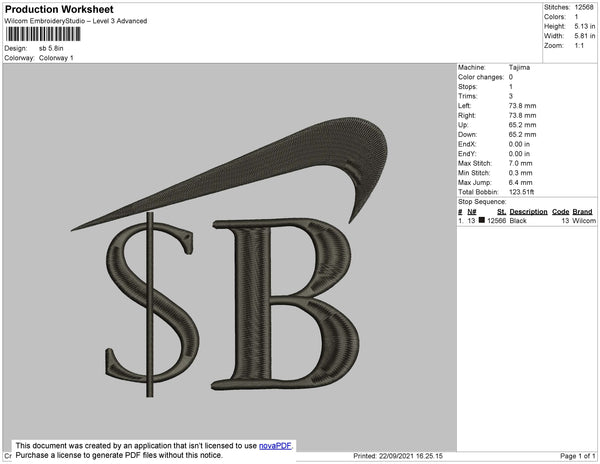This screenshot has width=600, height=464.
Task: Select the Total Bobbin value '123.51ft'
Action: click(521, 192)
